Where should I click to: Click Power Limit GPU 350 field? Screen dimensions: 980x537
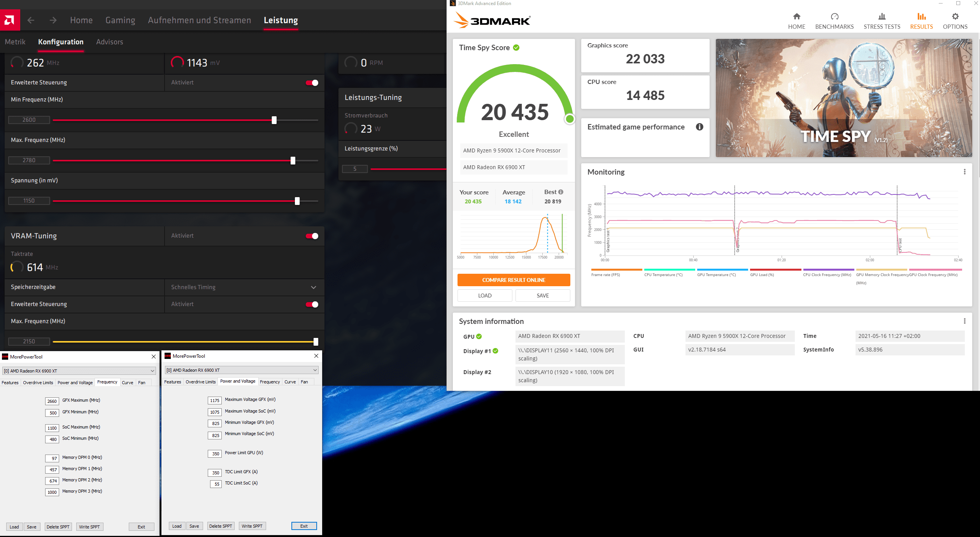[x=215, y=454]
